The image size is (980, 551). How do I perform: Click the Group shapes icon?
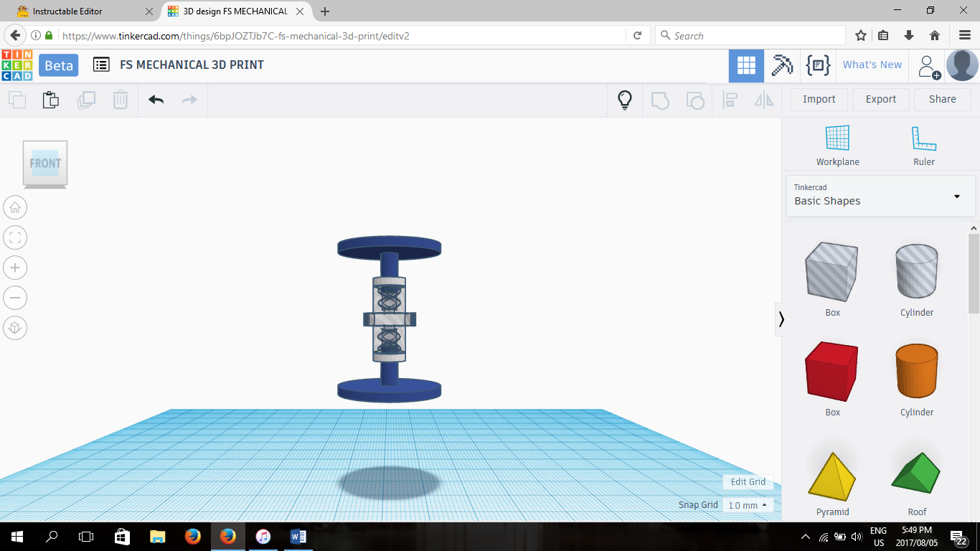(660, 100)
